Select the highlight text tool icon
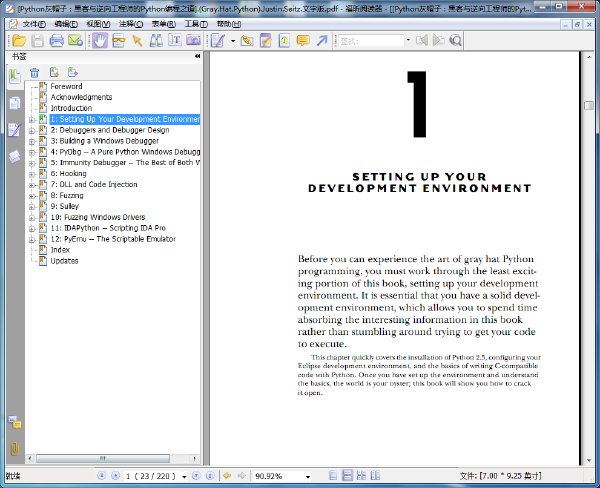 247,40
